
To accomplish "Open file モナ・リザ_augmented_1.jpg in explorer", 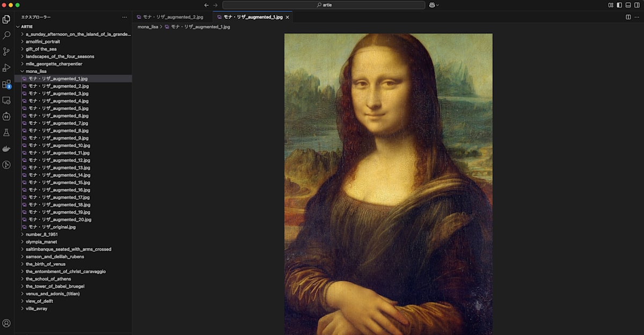I will 73,78.
